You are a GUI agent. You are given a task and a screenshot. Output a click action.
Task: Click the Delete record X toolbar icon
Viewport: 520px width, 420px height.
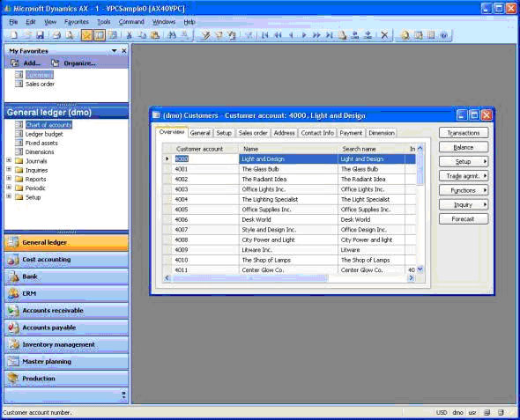(384, 34)
